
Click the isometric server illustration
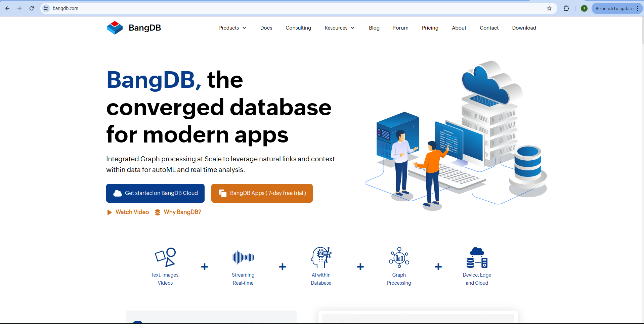[x=456, y=135]
